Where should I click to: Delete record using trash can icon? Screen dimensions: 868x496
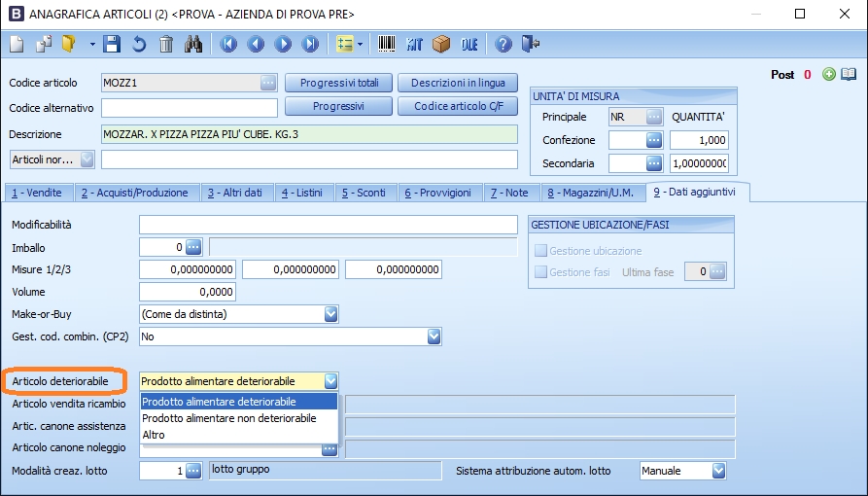tap(166, 44)
